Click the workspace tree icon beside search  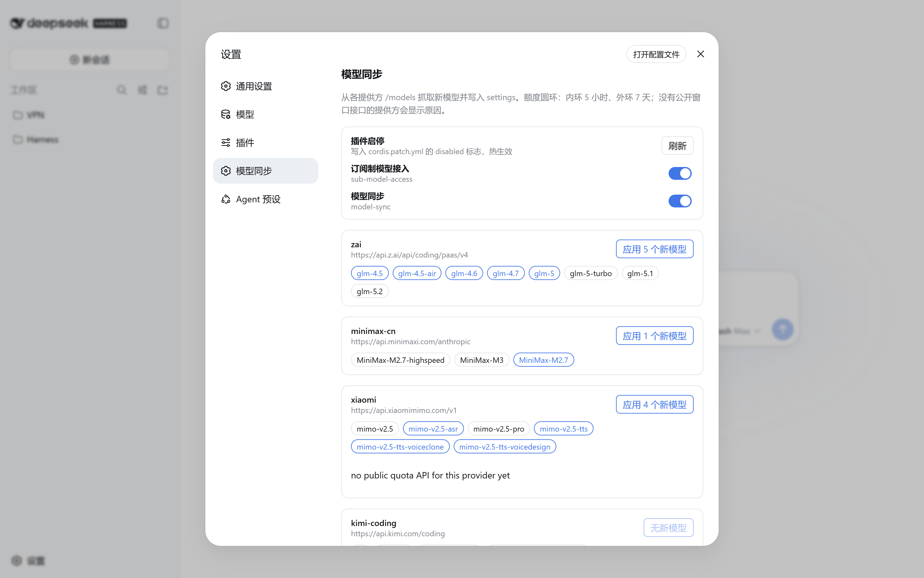pos(142,90)
